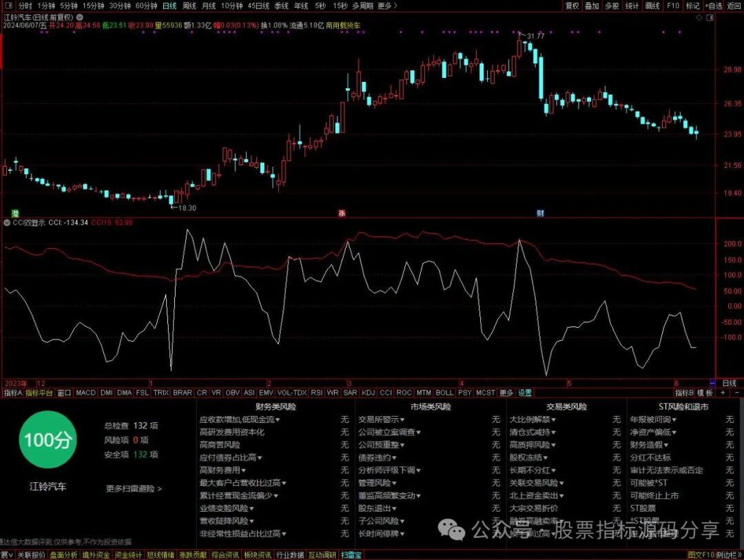This screenshot has height=560, width=744.
Task: Zoom out with the − button
Action: coord(737,393)
